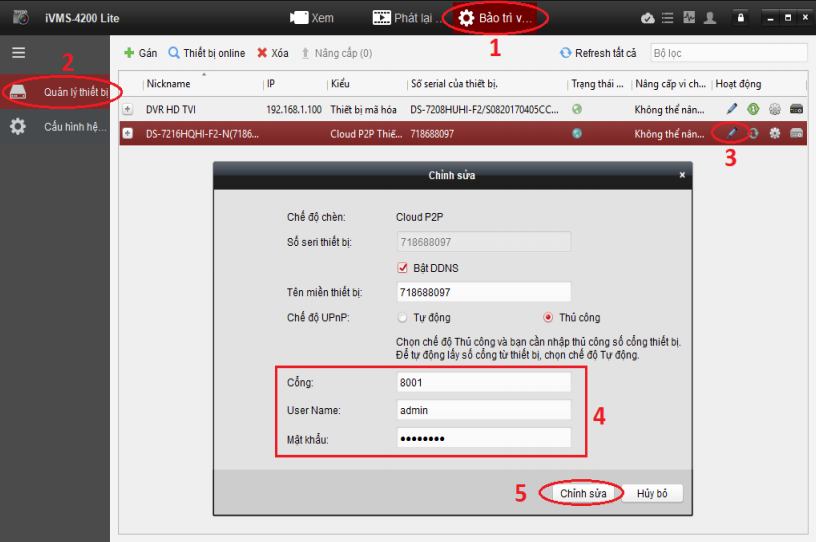Open the activity monitor waveform icon

pos(689,18)
